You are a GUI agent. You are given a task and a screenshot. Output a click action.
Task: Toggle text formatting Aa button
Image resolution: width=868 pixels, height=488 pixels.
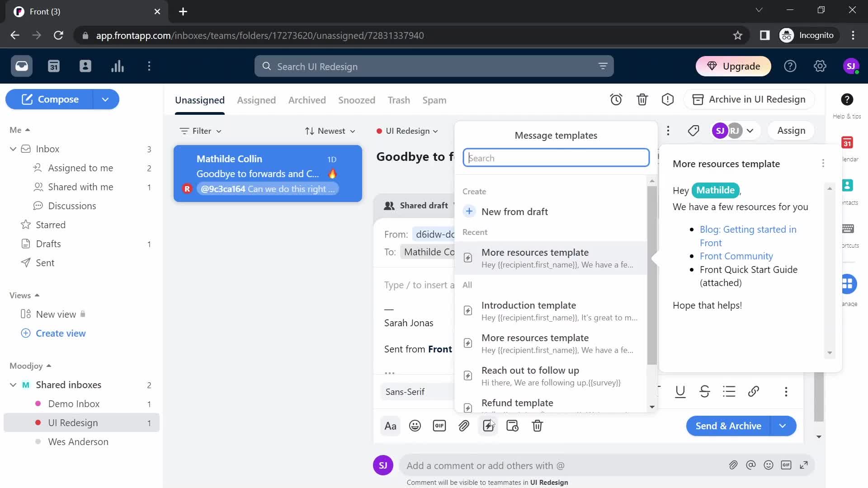pyautogui.click(x=391, y=426)
